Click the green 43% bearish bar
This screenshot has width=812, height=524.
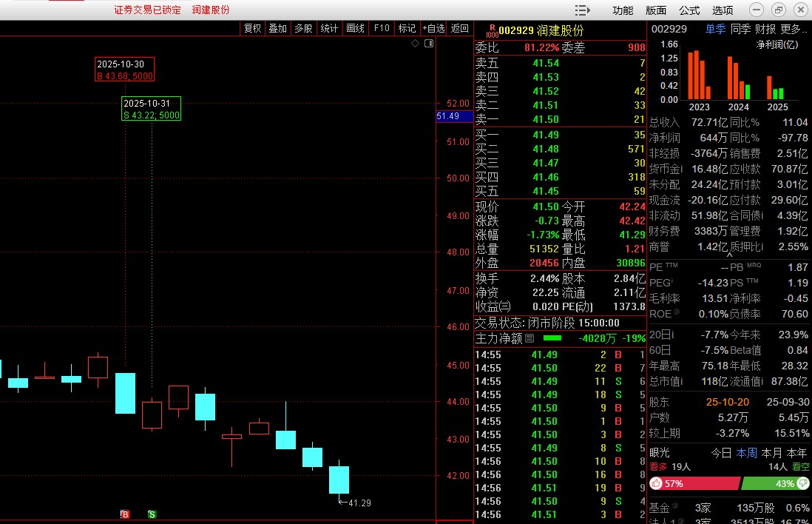[775, 483]
